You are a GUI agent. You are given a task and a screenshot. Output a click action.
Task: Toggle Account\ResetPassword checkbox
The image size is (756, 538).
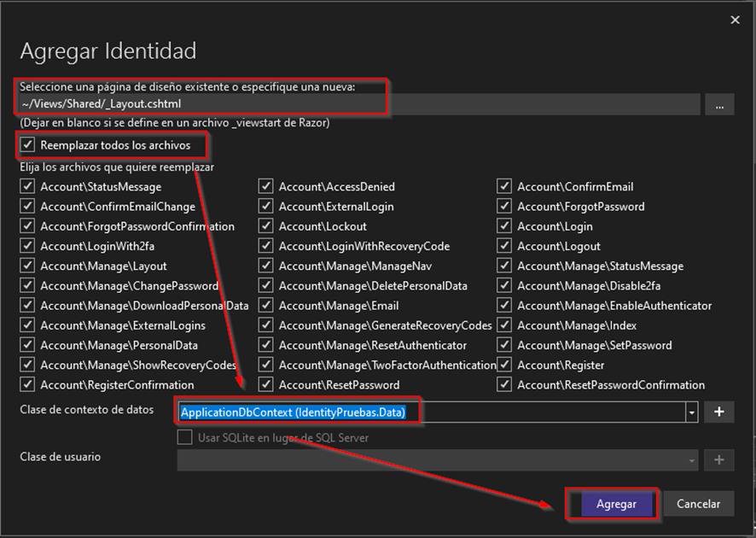coord(266,385)
